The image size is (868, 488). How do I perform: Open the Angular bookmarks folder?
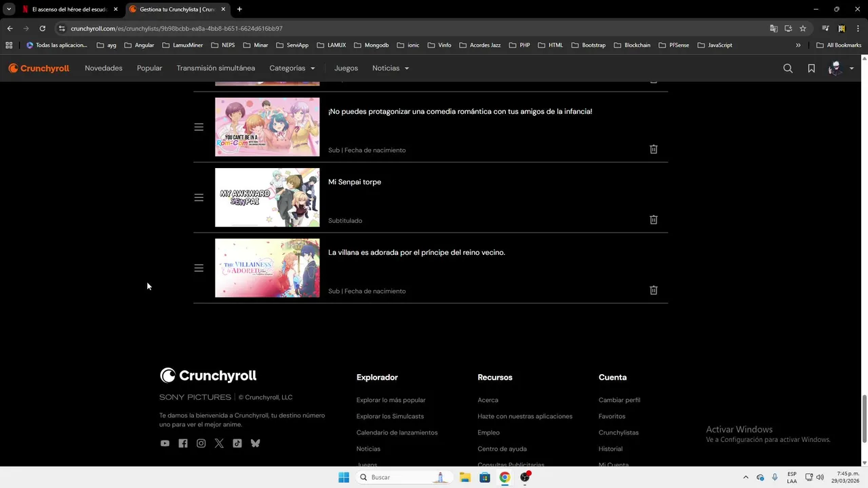(x=139, y=45)
